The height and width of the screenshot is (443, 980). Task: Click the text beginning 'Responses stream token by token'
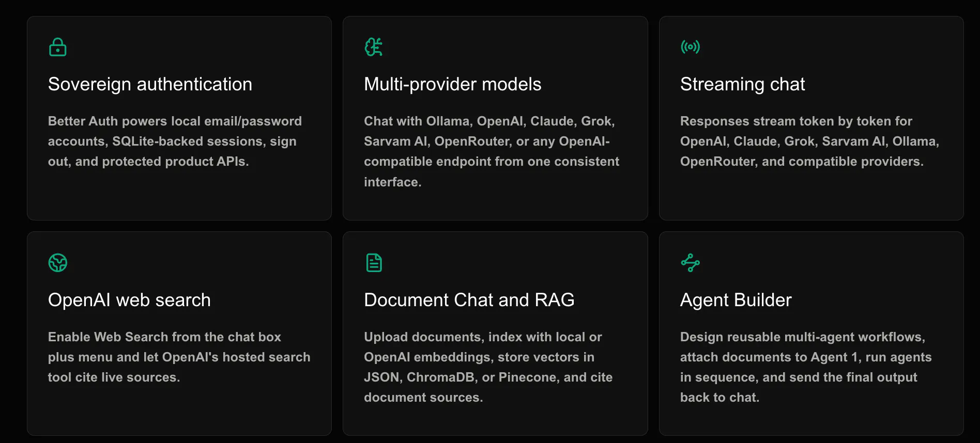pyautogui.click(x=809, y=141)
